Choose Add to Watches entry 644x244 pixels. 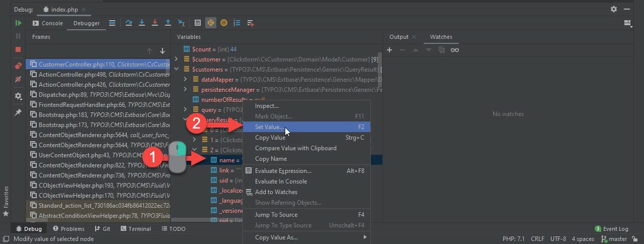(x=306, y=192)
